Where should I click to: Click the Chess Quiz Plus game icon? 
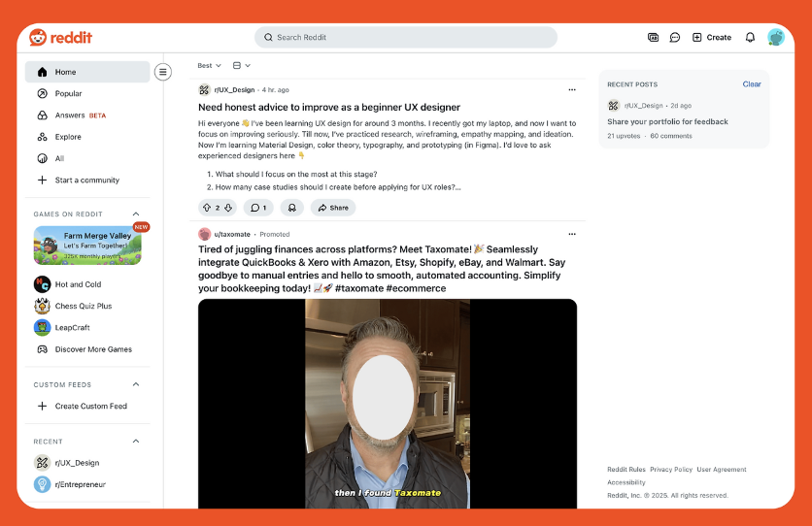42,307
